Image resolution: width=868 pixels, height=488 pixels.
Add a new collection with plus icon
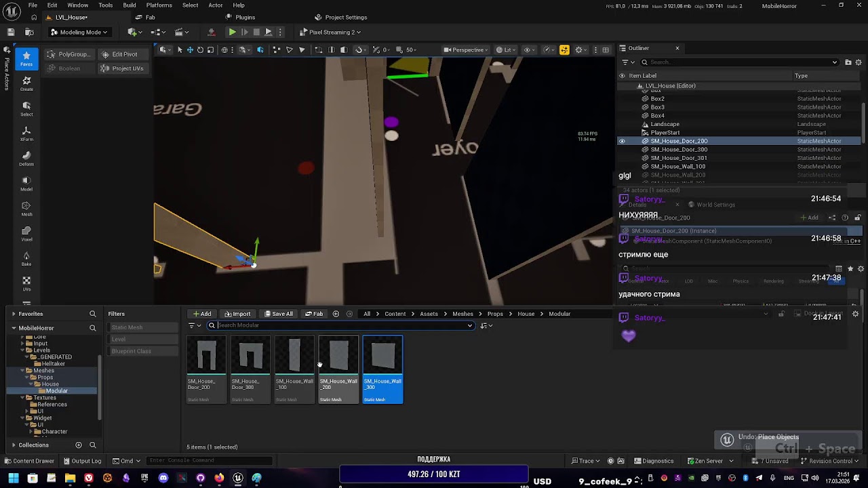79,445
